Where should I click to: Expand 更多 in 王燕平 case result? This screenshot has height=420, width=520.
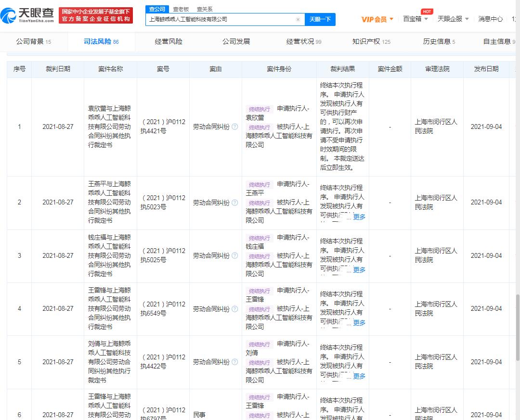pos(359,217)
